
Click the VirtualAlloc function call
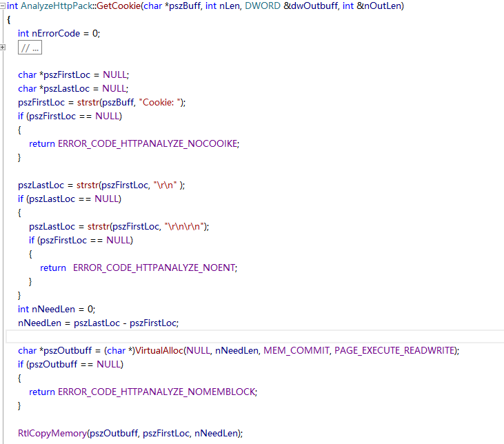[x=159, y=350]
